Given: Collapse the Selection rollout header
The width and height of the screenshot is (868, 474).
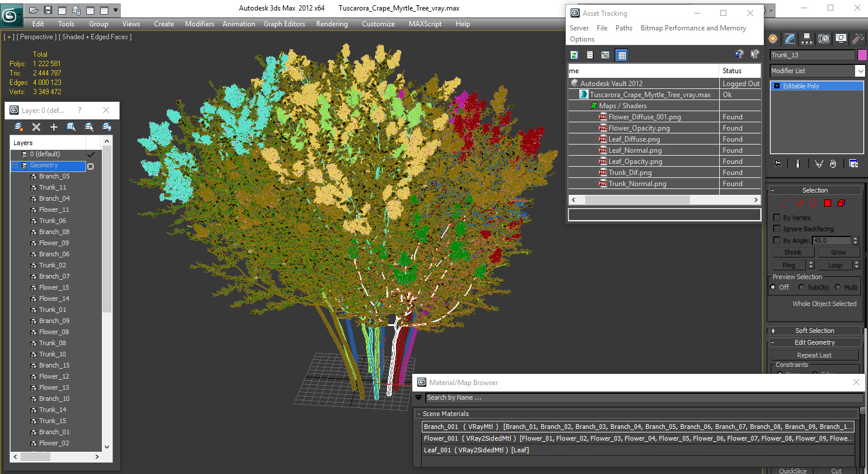Looking at the screenshot, I should [x=815, y=190].
